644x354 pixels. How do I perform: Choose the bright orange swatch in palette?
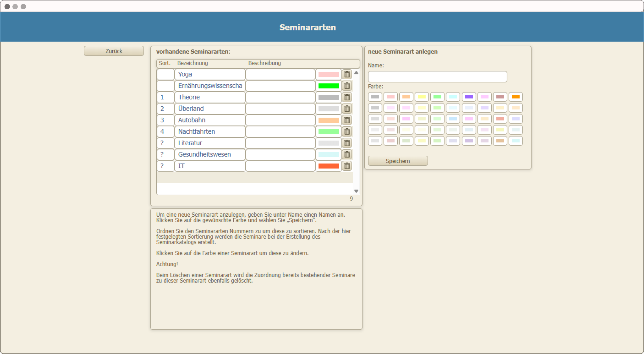click(x=515, y=97)
